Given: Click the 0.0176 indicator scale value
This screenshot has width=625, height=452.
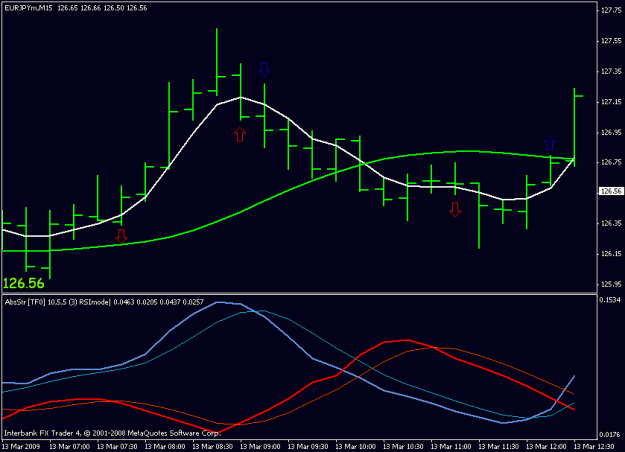Looking at the screenshot, I should point(610,434).
